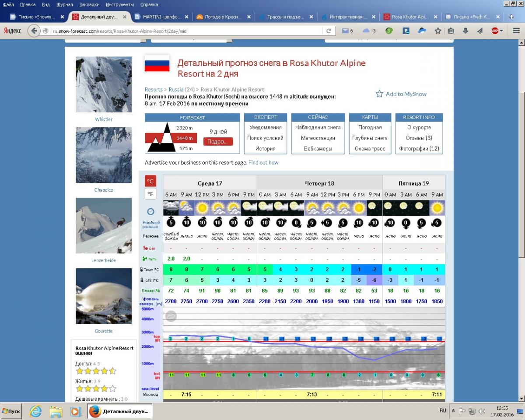525x420 pixels.
Task: Click the Add to MySnow star icon
Action: [x=379, y=94]
